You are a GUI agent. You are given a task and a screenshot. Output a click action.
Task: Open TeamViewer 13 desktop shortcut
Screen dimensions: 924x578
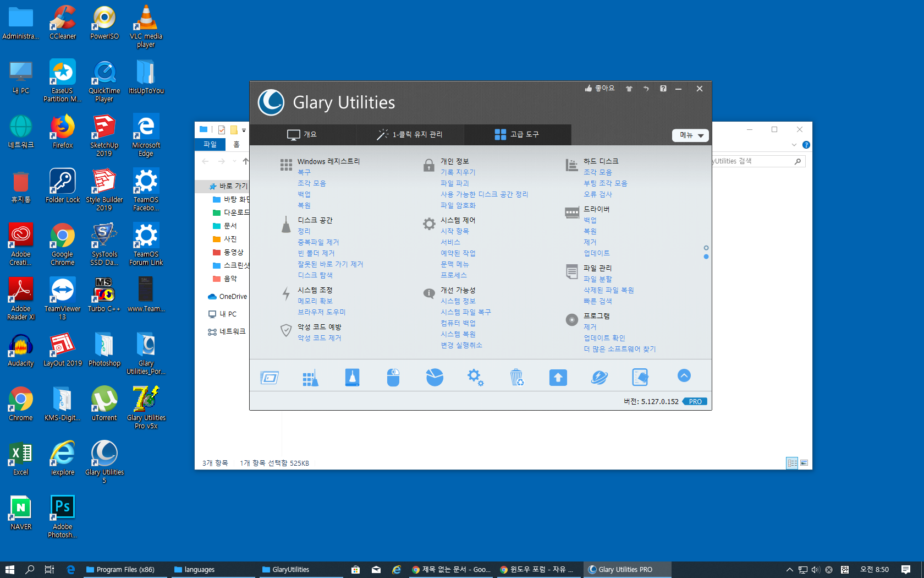(x=62, y=298)
